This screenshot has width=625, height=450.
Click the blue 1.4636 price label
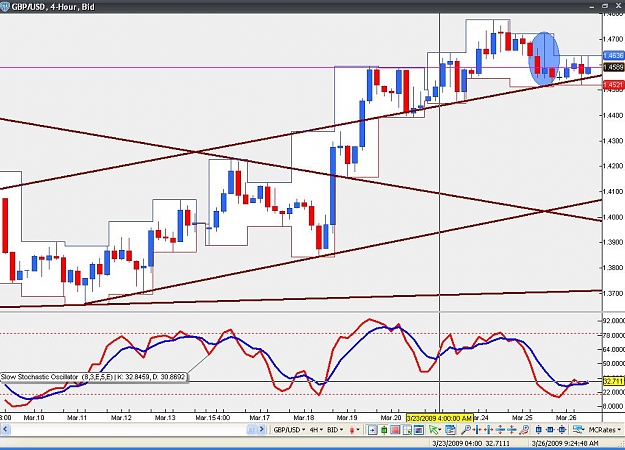point(614,56)
